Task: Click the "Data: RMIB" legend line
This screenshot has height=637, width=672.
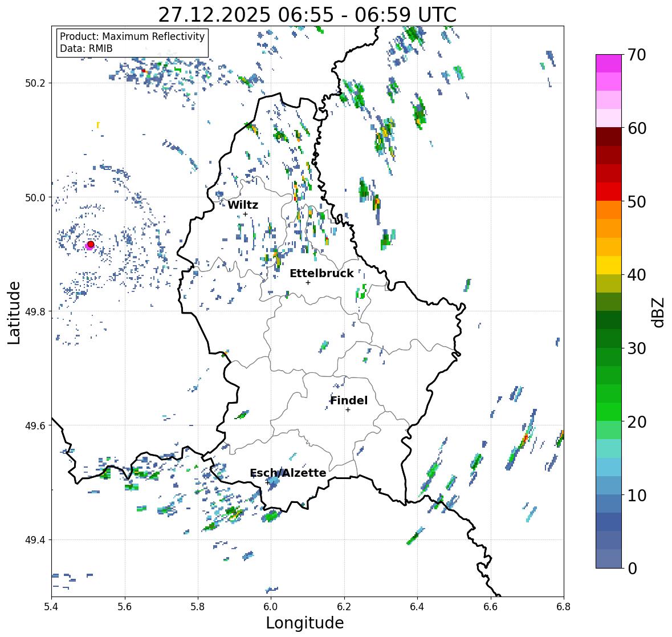Action: pyautogui.click(x=86, y=48)
